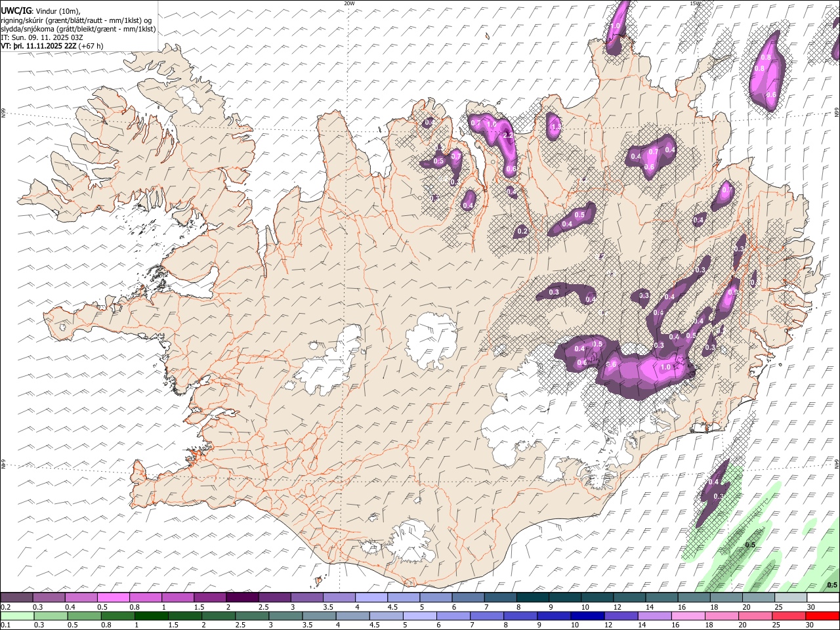Select the green 0.8 swatch in lower legend row

click(x=117, y=616)
